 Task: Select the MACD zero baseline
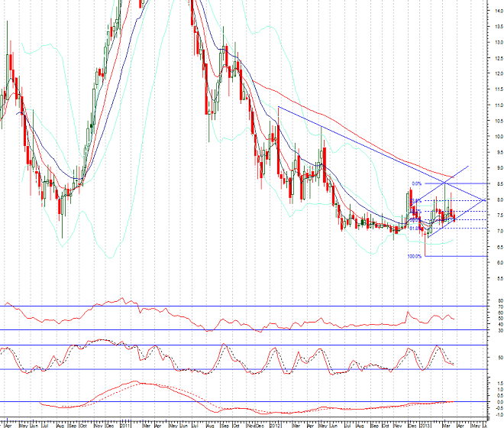click(x=229, y=402)
